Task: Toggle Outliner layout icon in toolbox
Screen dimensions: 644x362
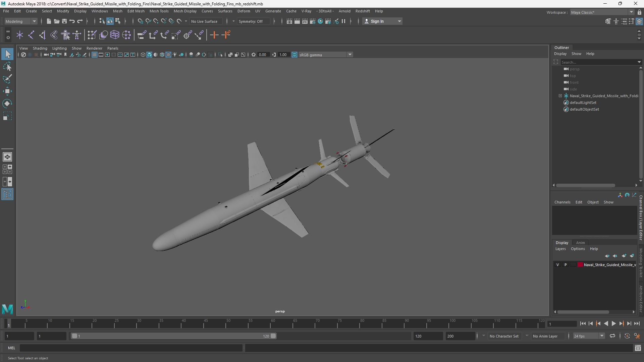Action: click(x=7, y=194)
